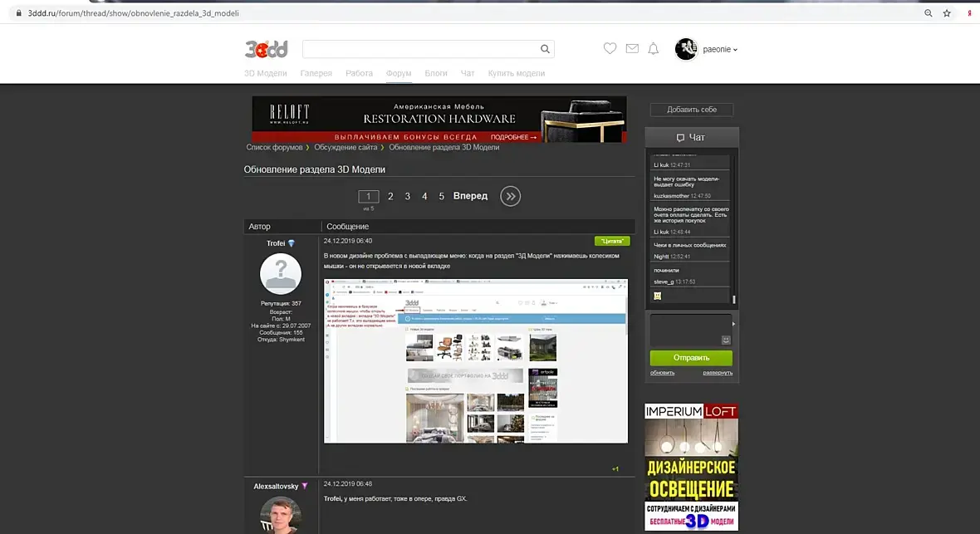The image size is (980, 534).
Task: Select the Форум menu item
Action: (x=399, y=73)
